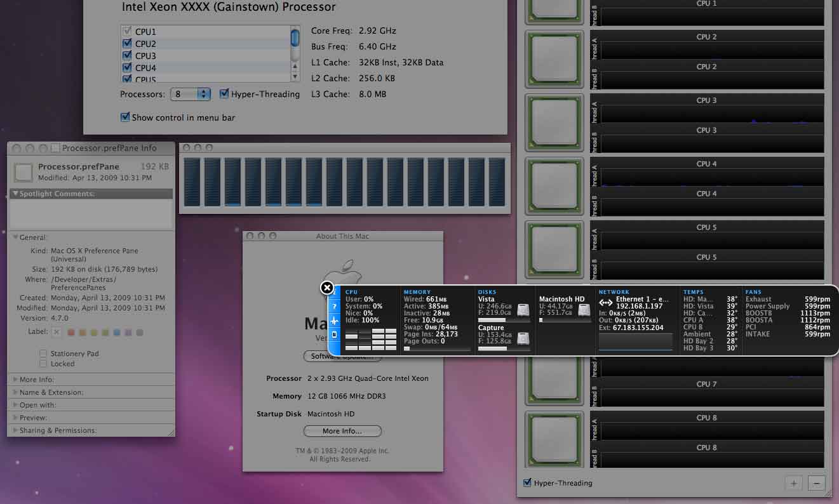Click the Spotlight Comments text field
Viewport: 839px width, 504px height.
[x=90, y=215]
